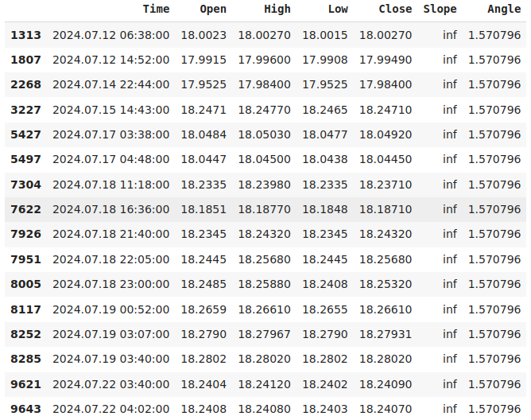The width and height of the screenshot is (531, 420).
Task: Click time cell 2024.07.18 21:40:00
Action: point(110,234)
